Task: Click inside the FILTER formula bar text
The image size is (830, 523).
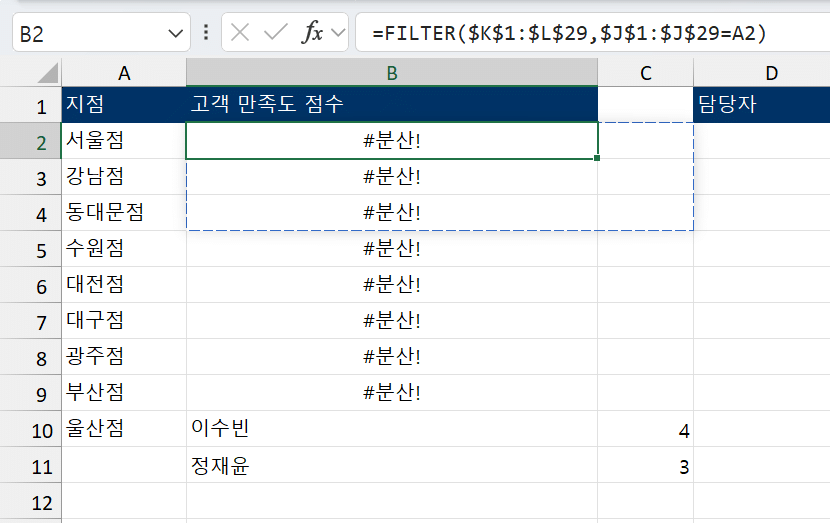Action: click(569, 33)
